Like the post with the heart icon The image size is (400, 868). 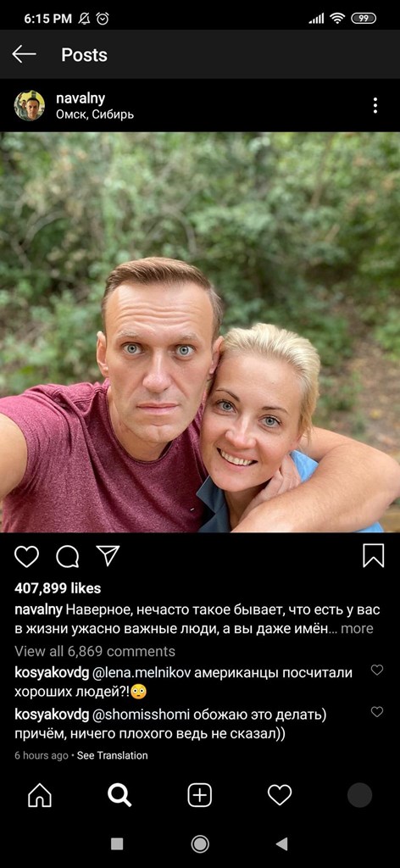26,556
